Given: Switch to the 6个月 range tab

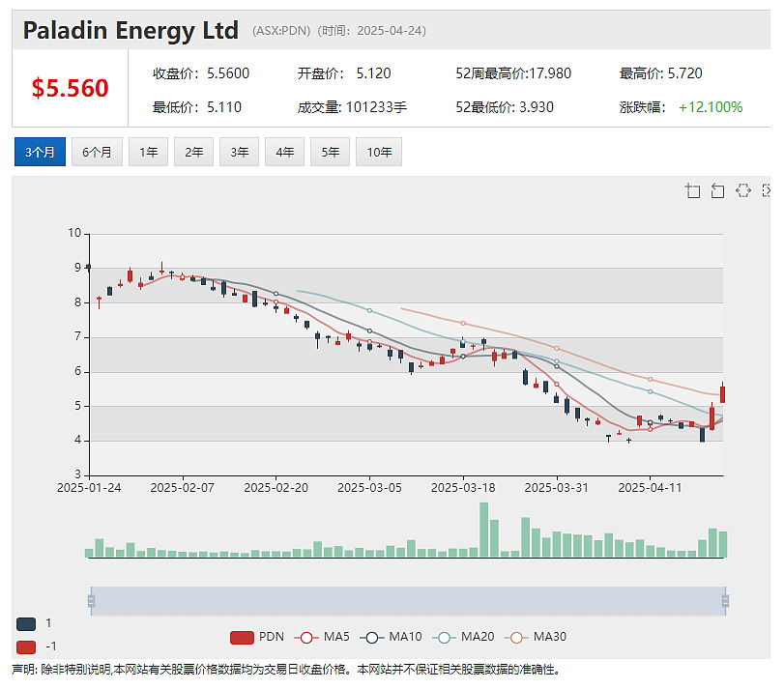Looking at the screenshot, I should 97,152.
